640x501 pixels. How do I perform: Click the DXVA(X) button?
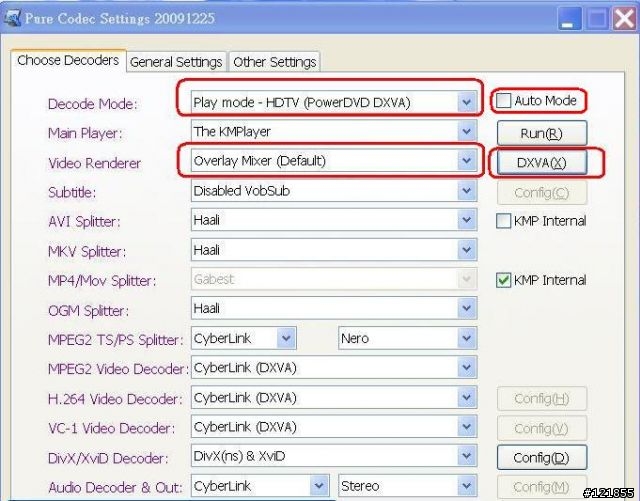point(542,163)
